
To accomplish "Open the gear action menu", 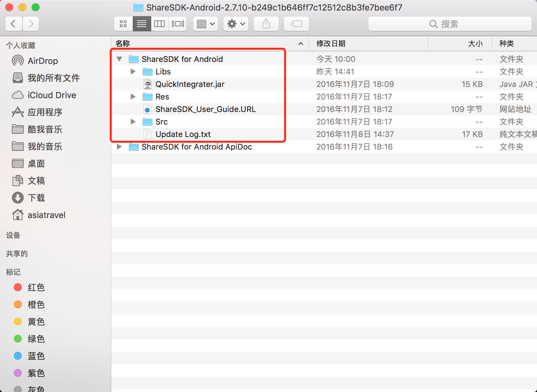I will pyautogui.click(x=236, y=24).
